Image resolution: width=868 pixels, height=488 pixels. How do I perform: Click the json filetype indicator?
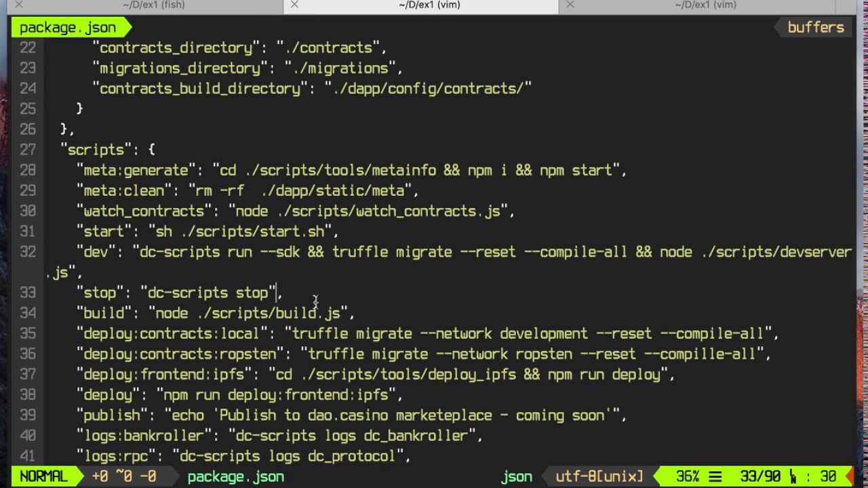point(517,476)
